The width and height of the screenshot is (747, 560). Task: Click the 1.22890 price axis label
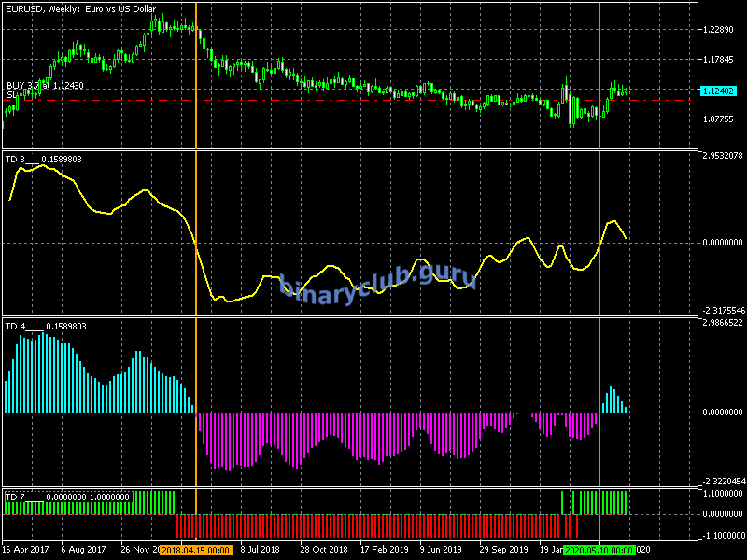pos(718,30)
